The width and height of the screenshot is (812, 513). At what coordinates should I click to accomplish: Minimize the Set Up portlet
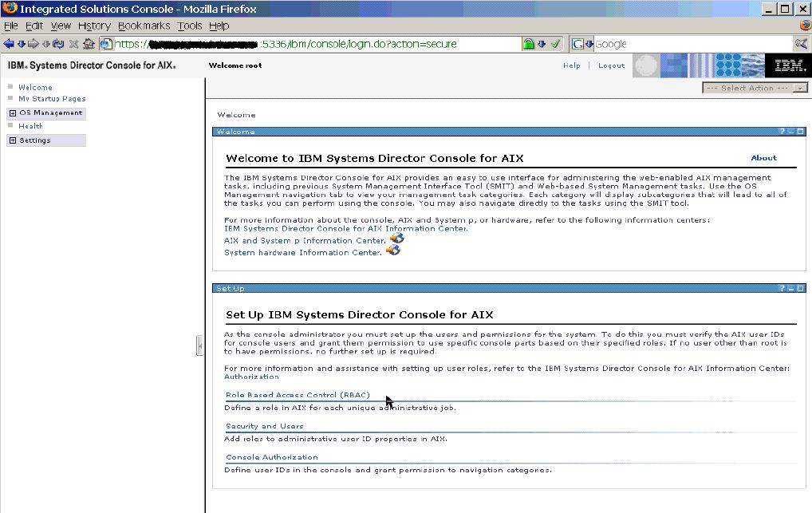coord(790,288)
